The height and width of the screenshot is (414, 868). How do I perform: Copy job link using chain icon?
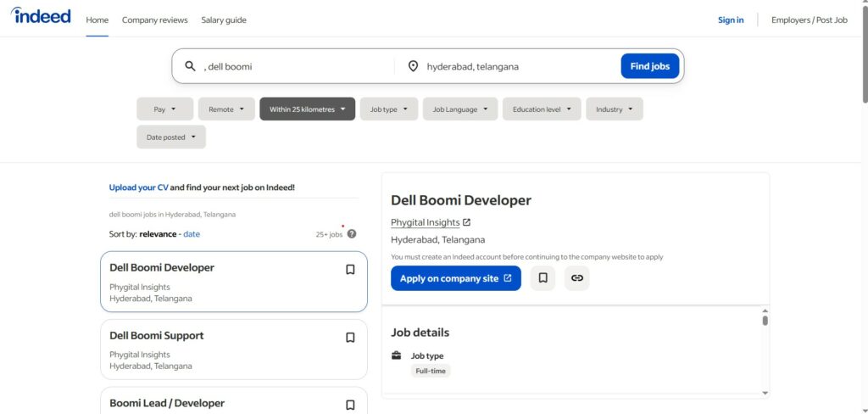576,278
